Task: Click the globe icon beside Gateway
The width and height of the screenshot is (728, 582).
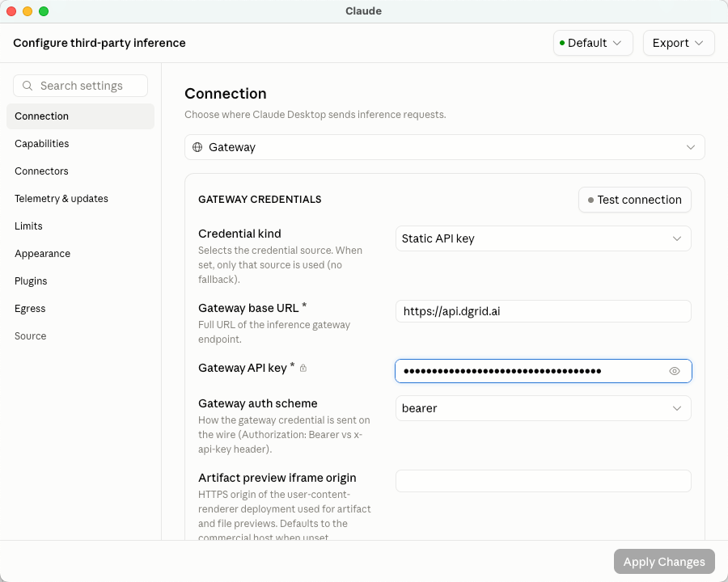Action: point(197,147)
